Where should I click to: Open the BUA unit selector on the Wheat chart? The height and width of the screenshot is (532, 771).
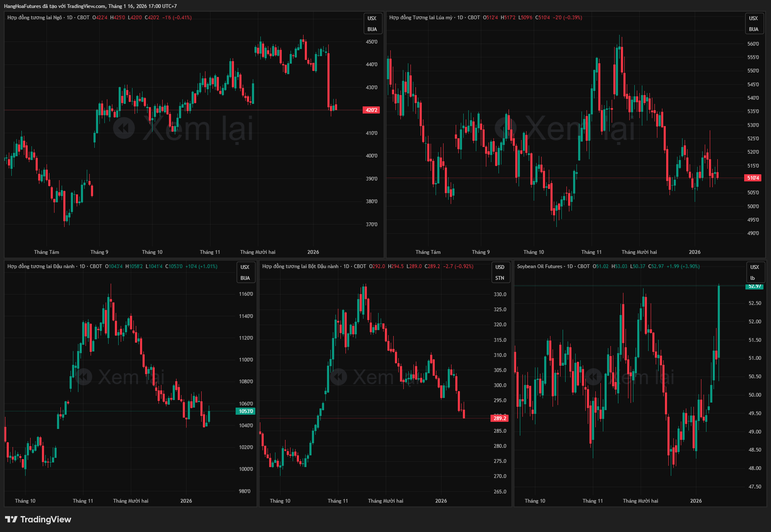(753, 29)
